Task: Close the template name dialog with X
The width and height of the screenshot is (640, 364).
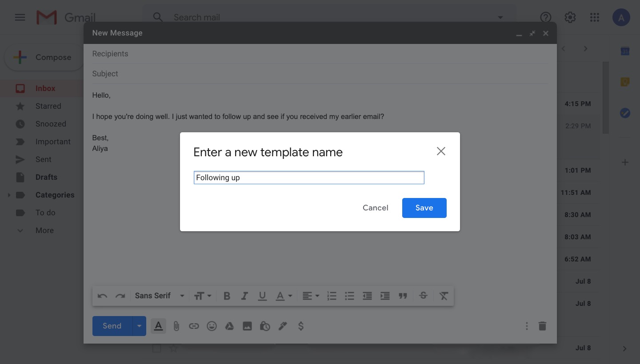Action: tap(440, 151)
